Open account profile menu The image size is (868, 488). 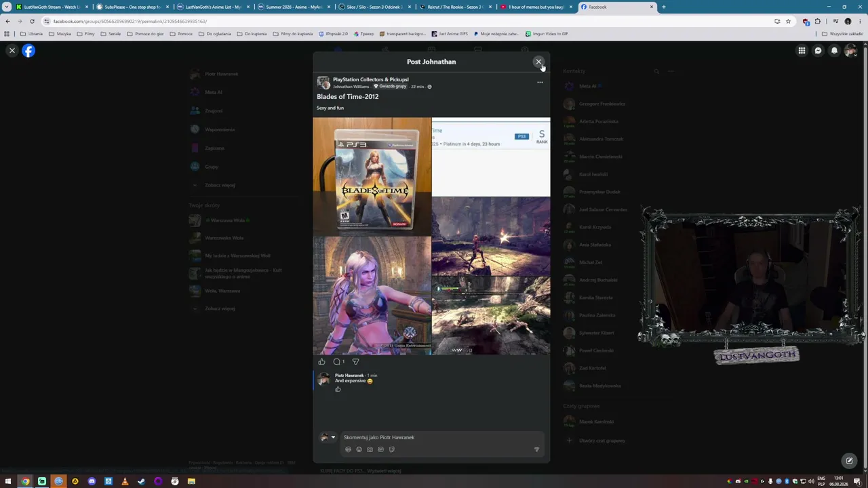click(850, 51)
